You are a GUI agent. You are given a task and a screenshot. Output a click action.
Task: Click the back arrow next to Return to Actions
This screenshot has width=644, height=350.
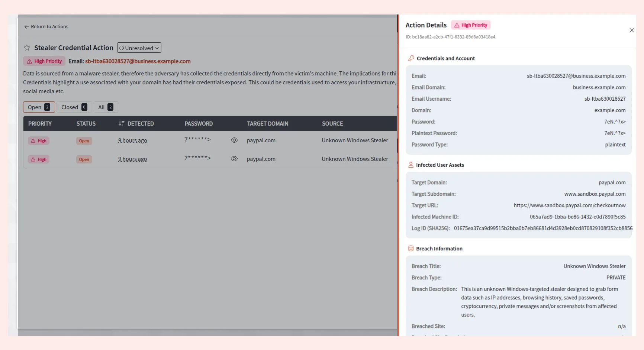tap(26, 27)
